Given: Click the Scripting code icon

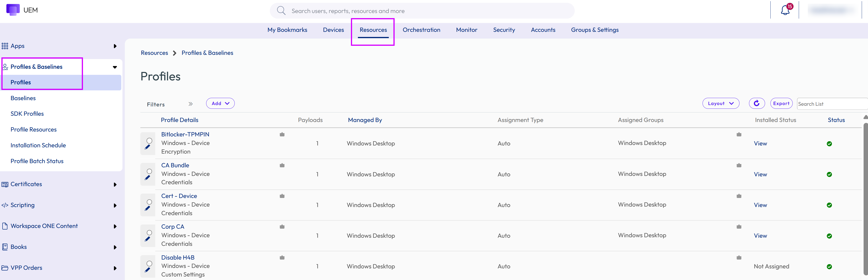Looking at the screenshot, I should point(5,205).
